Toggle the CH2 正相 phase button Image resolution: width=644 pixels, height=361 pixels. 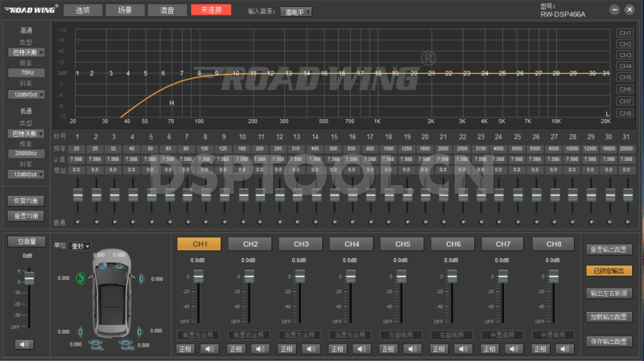236,348
